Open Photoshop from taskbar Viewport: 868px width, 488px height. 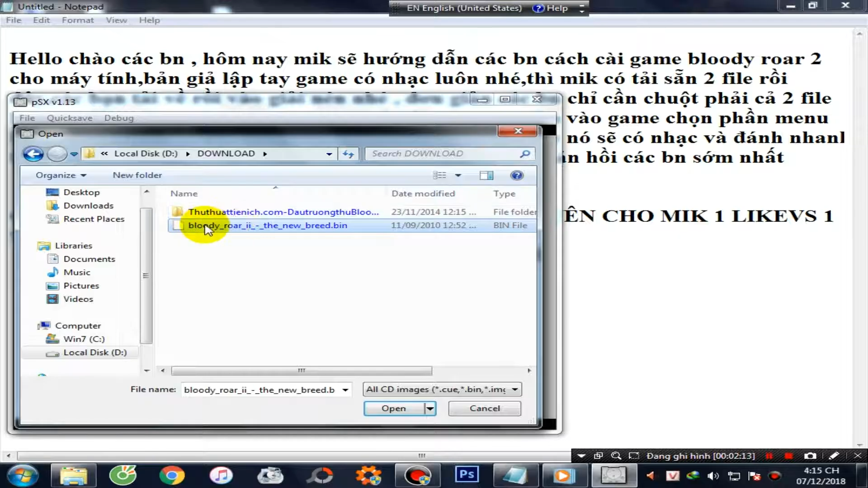point(467,475)
